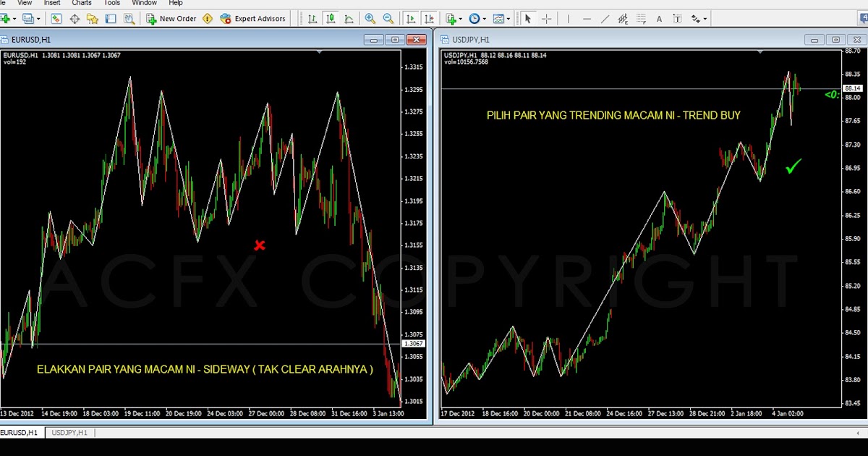Open the Market Watch panel icon
The width and height of the screenshot is (868, 456).
pos(56,18)
